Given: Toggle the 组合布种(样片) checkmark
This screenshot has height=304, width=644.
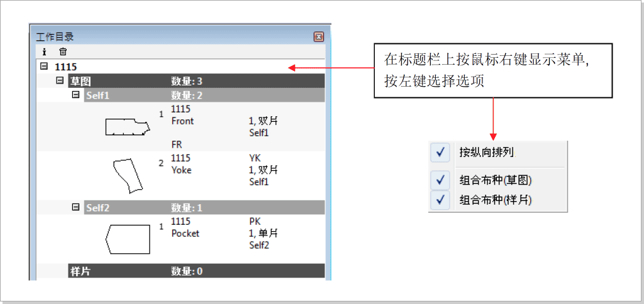Looking at the screenshot, I should 440,199.
